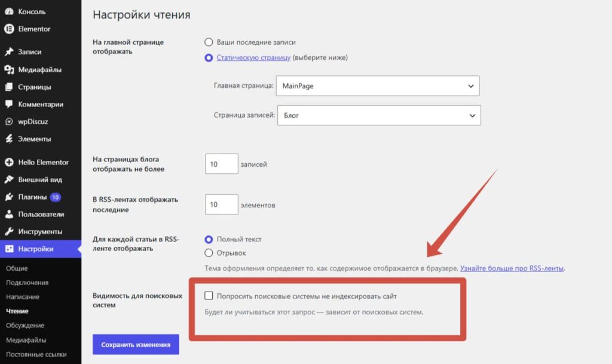
Task: Select the Полный текст radio button
Action: 209,239
